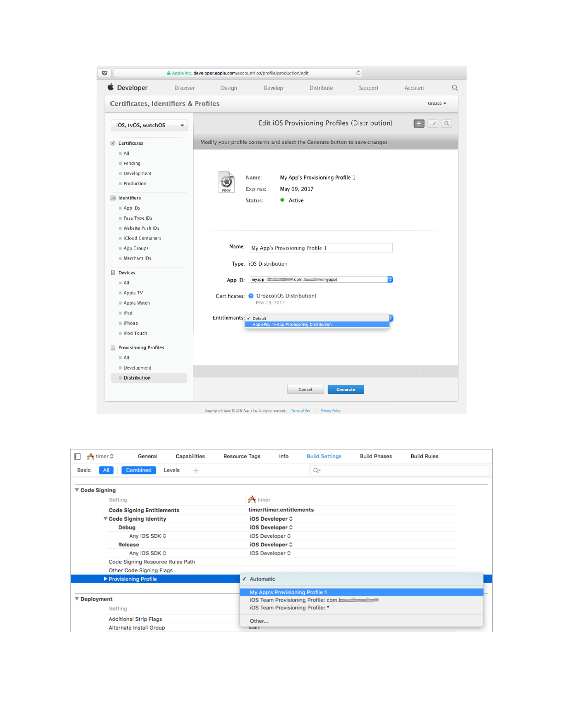563x728 pixels.
Task: Click the Provisioning Profiles document icon
Action: point(113,347)
